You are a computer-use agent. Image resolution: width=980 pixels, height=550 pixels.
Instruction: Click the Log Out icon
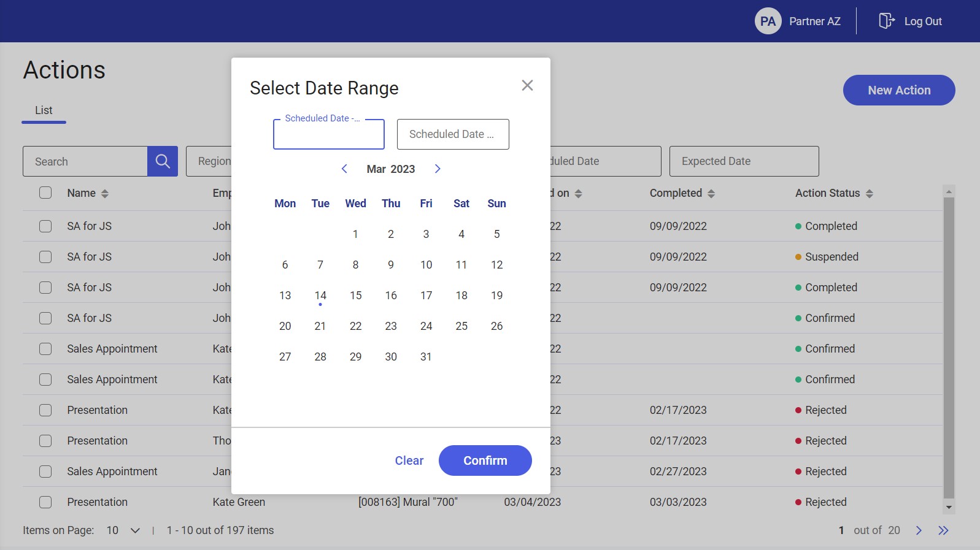[x=887, y=21]
